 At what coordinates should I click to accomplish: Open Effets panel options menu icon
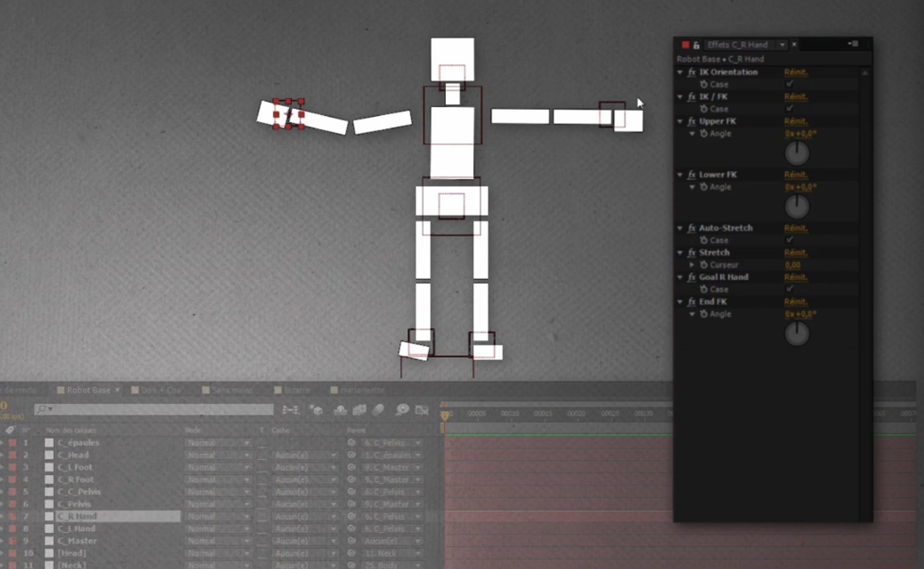pyautogui.click(x=853, y=44)
